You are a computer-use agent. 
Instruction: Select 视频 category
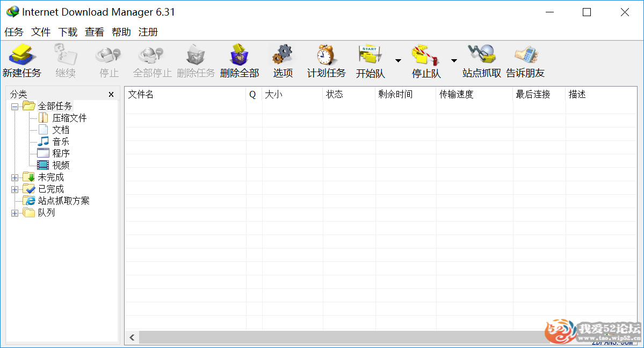(x=61, y=165)
